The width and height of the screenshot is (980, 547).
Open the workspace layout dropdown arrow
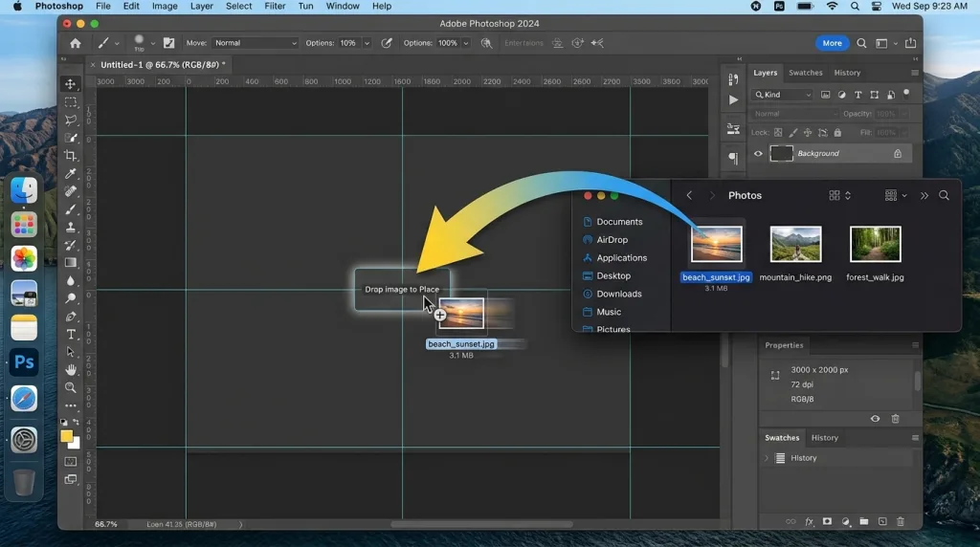[896, 43]
